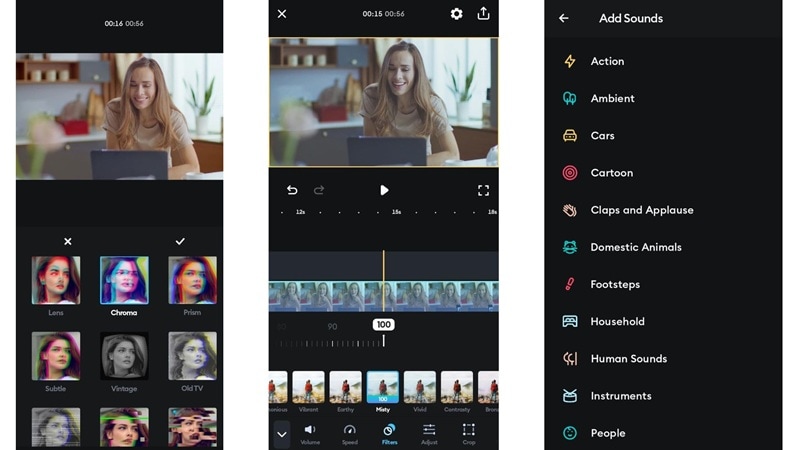Choose the Prism effect thumbnail
Screen dimensions: 800x450
[x=192, y=280]
